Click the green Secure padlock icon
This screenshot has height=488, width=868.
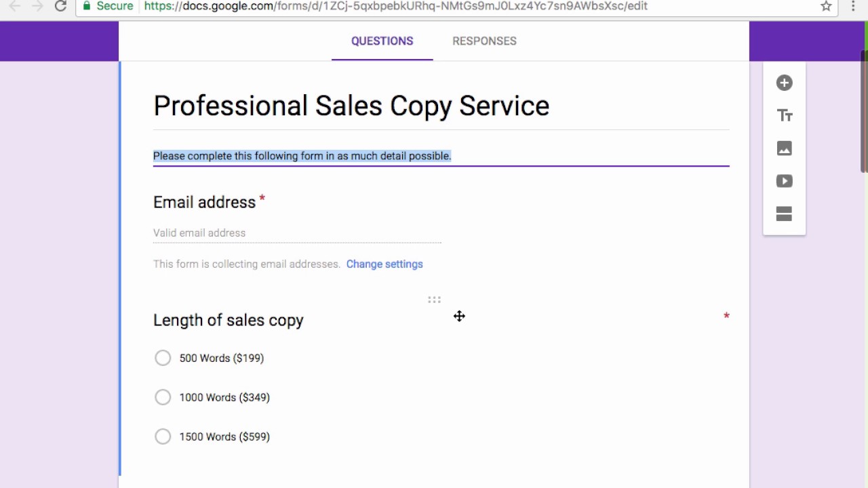87,6
